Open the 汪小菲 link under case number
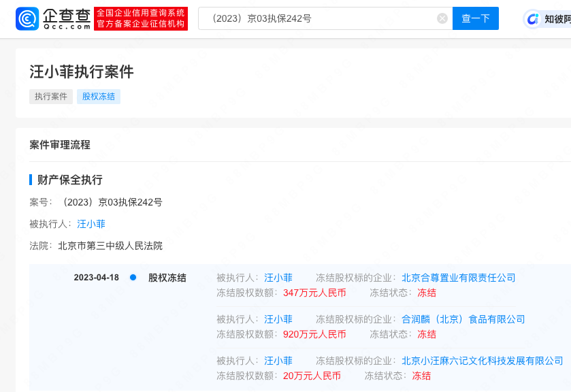 tap(91, 224)
